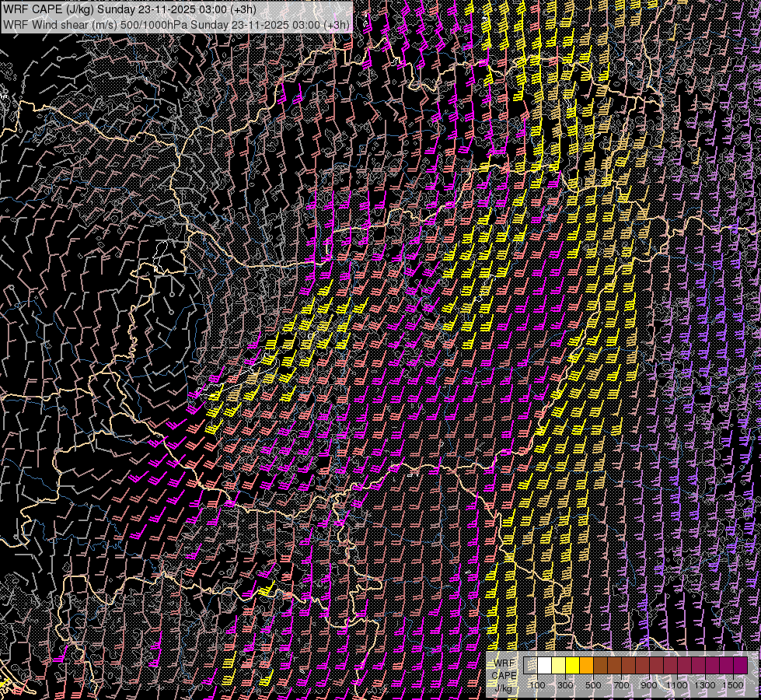
Task: Select the brown swatch starting at 500
Action: coord(601,666)
